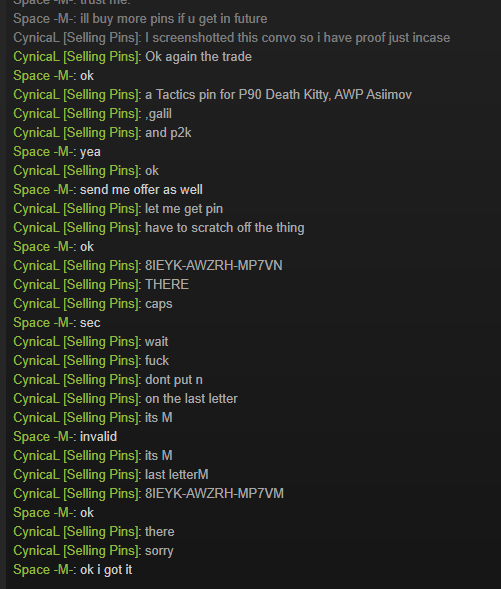Screen dimensions: 501x589
Task: Click the 'dont put n' message
Action: point(174,379)
